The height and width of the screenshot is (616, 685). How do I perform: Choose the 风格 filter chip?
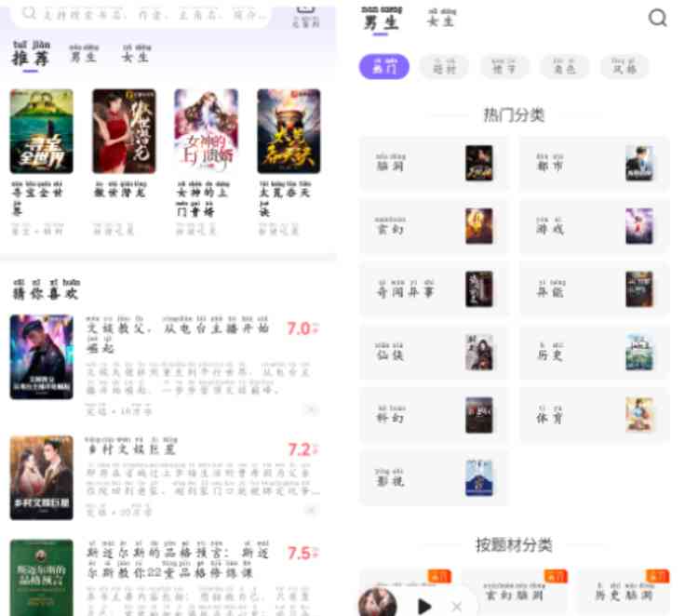coord(625,66)
